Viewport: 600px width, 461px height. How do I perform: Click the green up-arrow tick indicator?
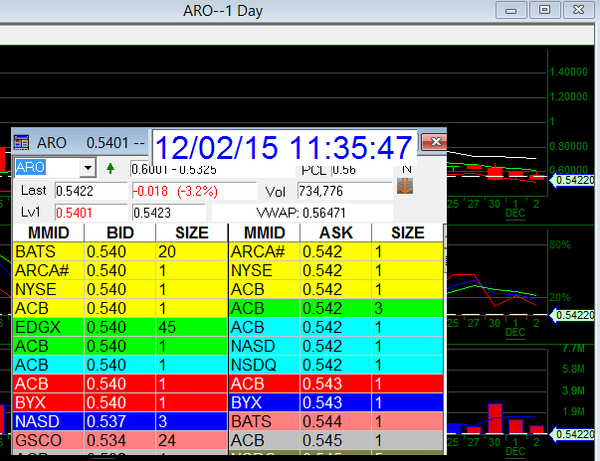[110, 168]
